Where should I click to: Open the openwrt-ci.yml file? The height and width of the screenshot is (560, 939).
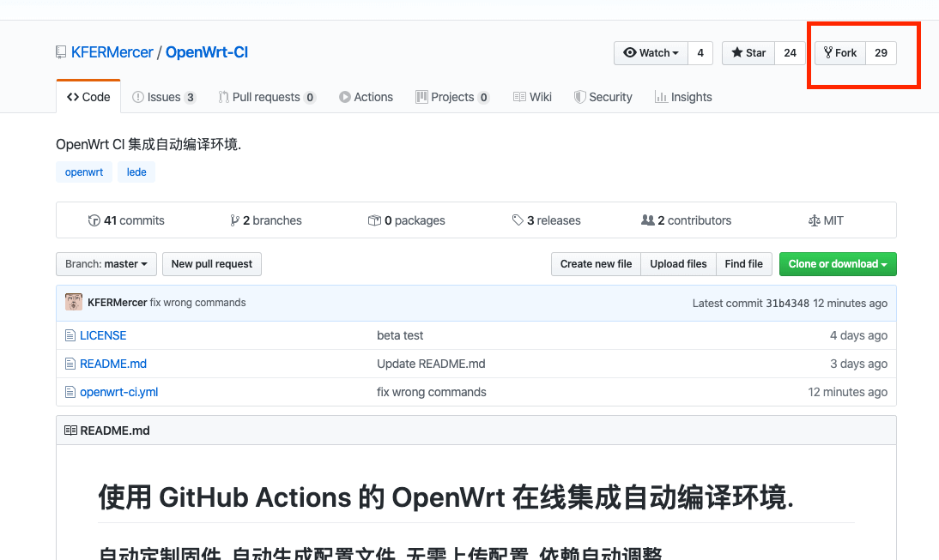(118, 392)
